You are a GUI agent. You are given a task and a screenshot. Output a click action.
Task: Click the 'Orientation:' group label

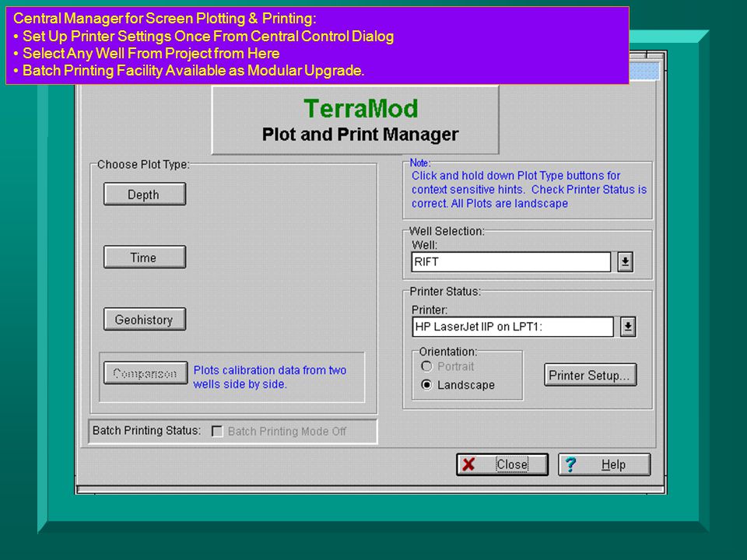448,352
